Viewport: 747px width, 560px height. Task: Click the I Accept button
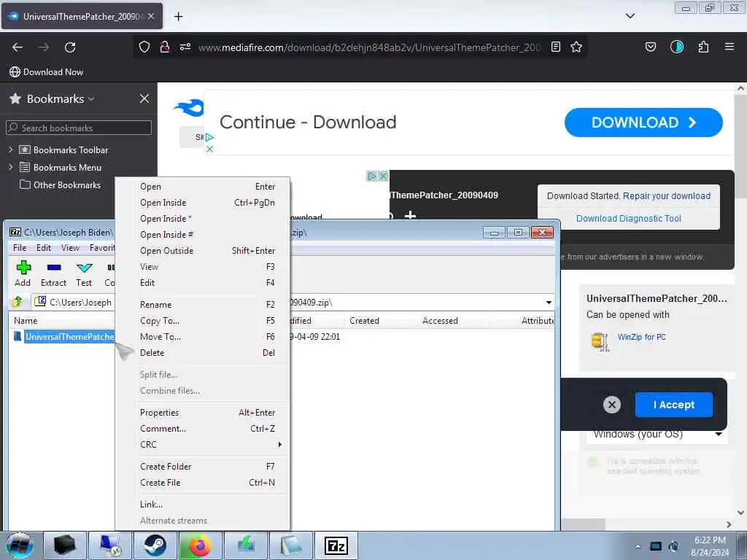(673, 405)
